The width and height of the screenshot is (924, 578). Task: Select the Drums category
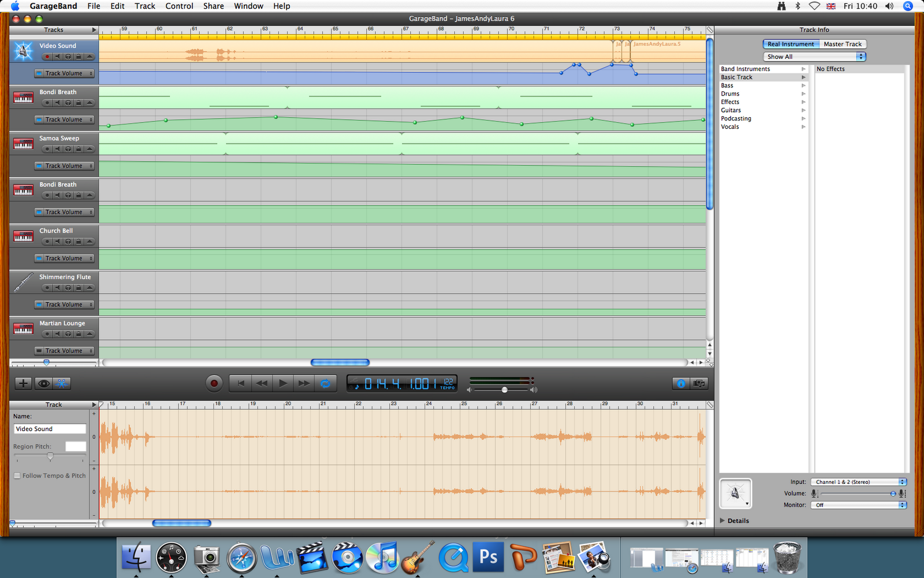763,94
